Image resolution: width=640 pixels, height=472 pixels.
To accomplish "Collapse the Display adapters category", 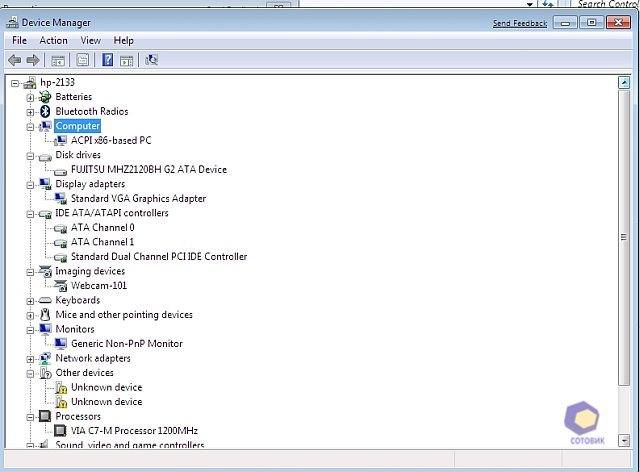I will coord(31,184).
